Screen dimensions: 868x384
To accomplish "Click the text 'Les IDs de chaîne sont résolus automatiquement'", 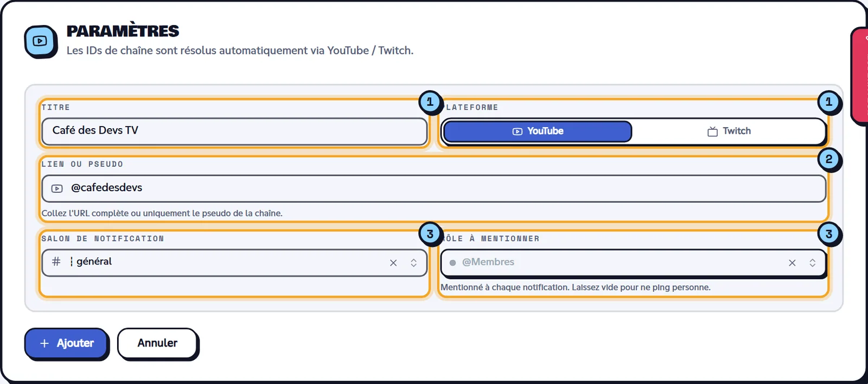I will click(x=187, y=51).
